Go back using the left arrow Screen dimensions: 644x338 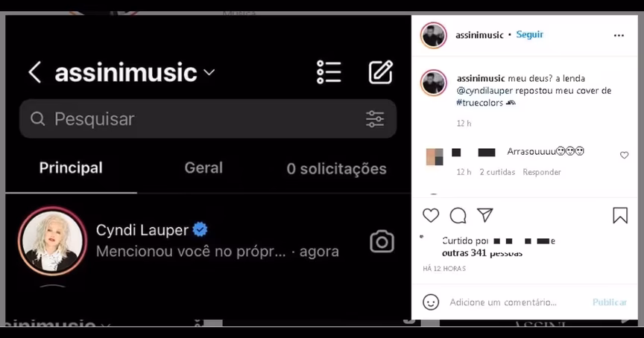[x=34, y=73]
